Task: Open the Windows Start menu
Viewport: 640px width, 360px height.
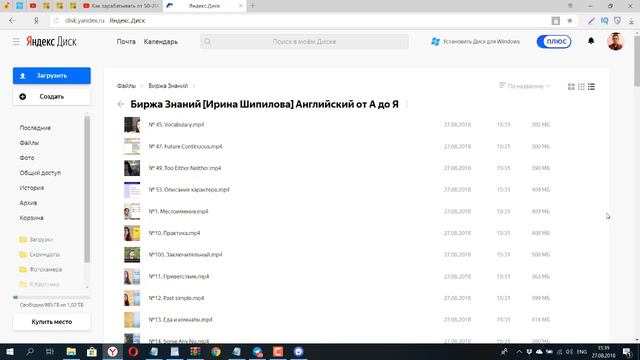Action: [x=10, y=351]
